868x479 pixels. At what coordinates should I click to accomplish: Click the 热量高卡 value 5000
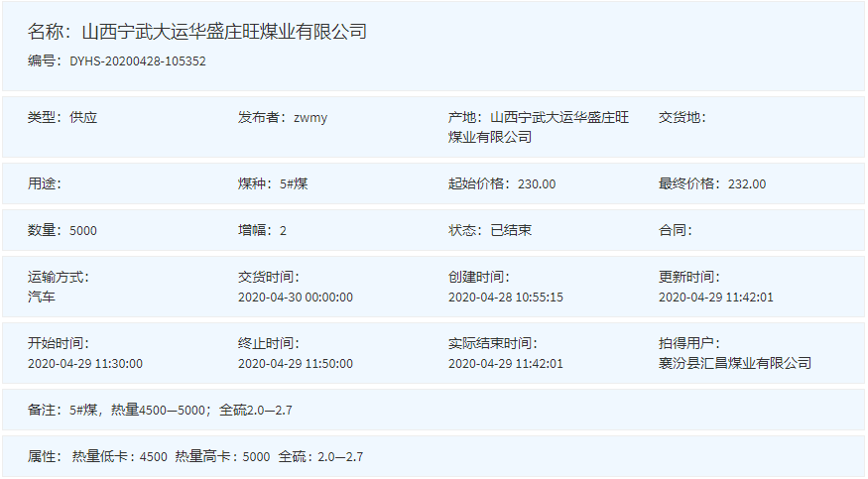tap(256, 457)
